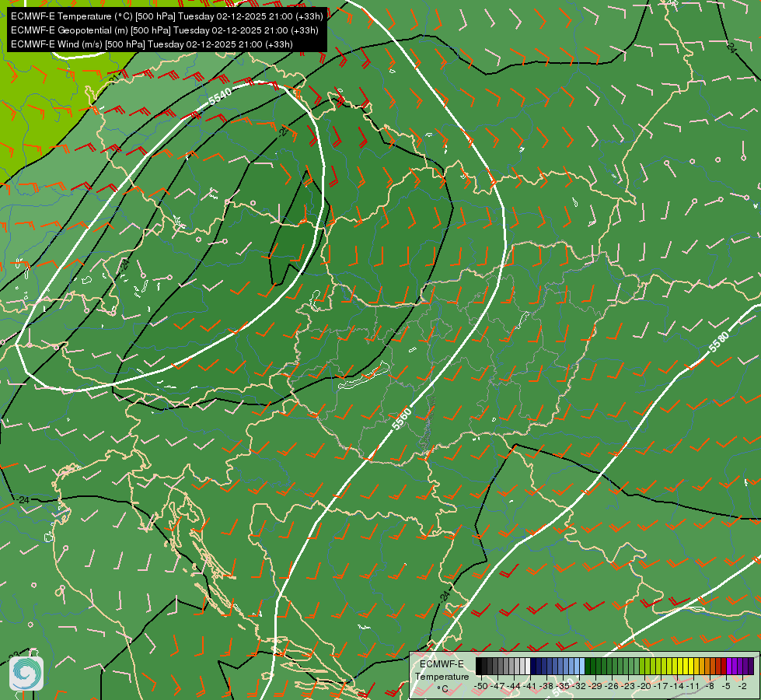The width and height of the screenshot is (761, 700).
Task: Click the -29 value on the legend scale
Action: [x=595, y=686]
